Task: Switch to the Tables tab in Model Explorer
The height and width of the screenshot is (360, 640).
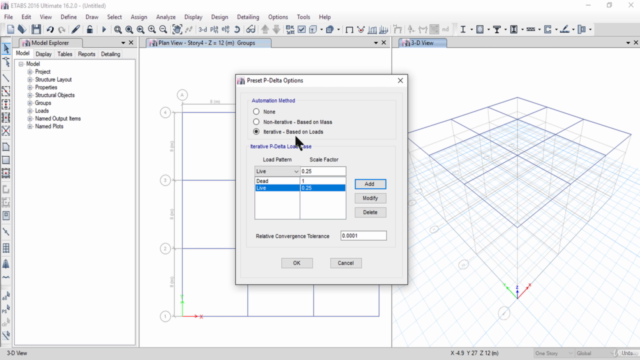Action: [x=65, y=54]
